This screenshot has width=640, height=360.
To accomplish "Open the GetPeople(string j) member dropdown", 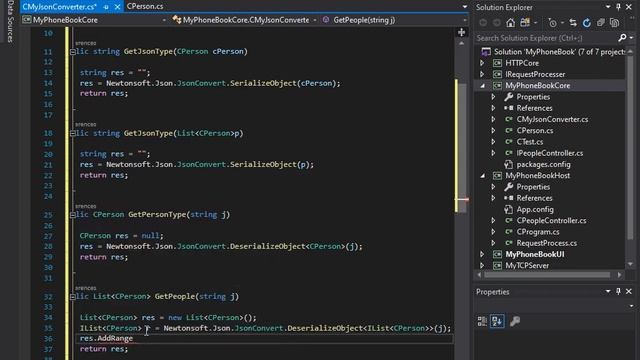I will [465, 20].
